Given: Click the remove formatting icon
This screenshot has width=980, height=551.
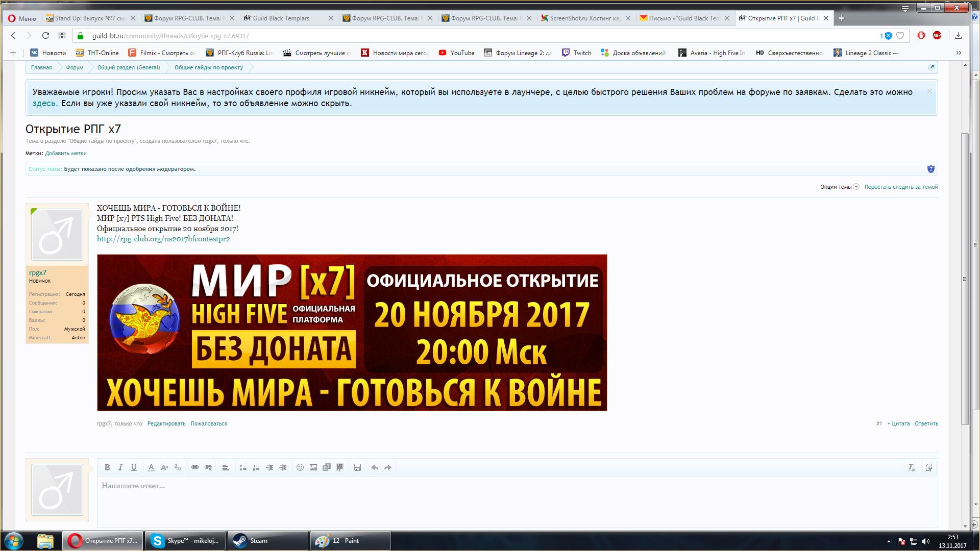Looking at the screenshot, I should click(912, 467).
